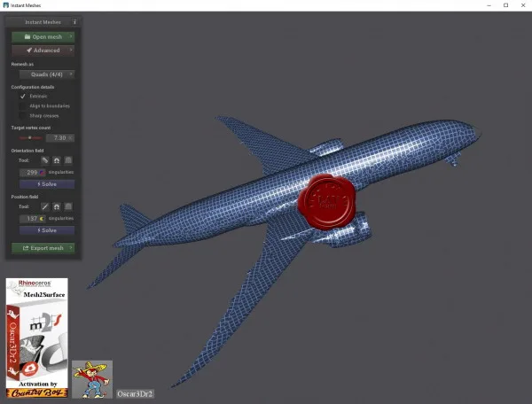This screenshot has height=404, width=532.
Task: Minimize the Instant Meshes window
Action: point(489,5)
